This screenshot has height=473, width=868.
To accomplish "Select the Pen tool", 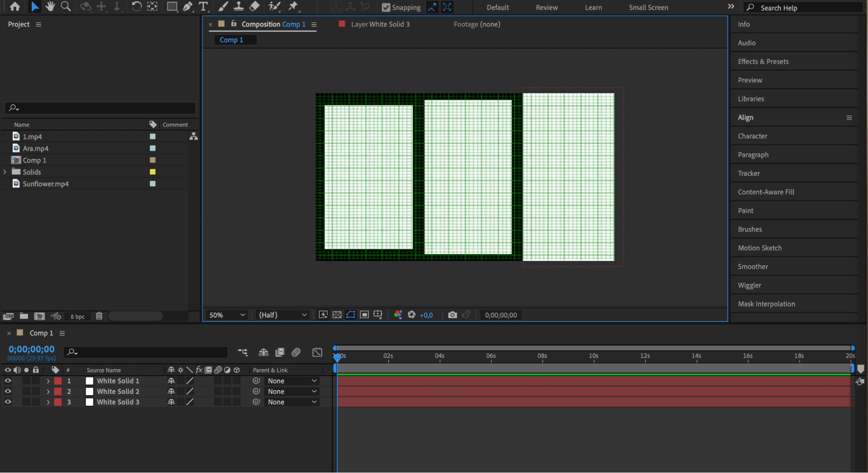I will tap(188, 7).
